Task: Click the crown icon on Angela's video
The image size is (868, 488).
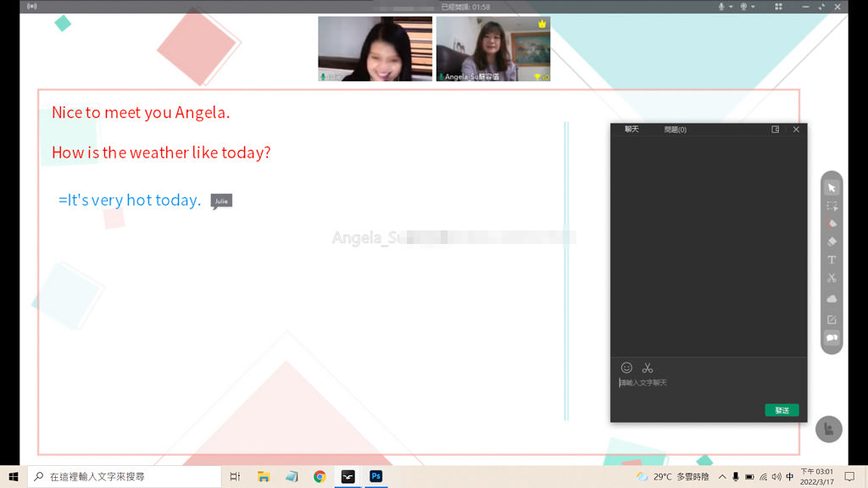Action: pyautogui.click(x=542, y=24)
